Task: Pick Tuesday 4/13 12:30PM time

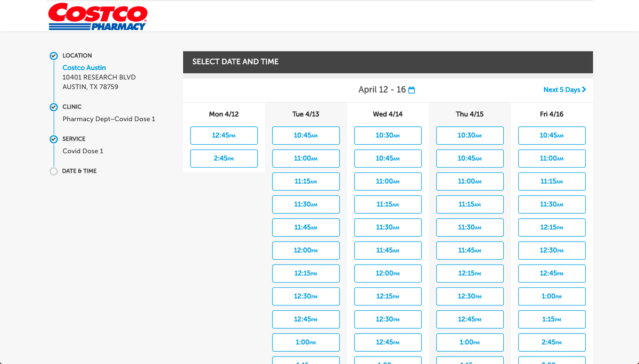Action: point(306,296)
